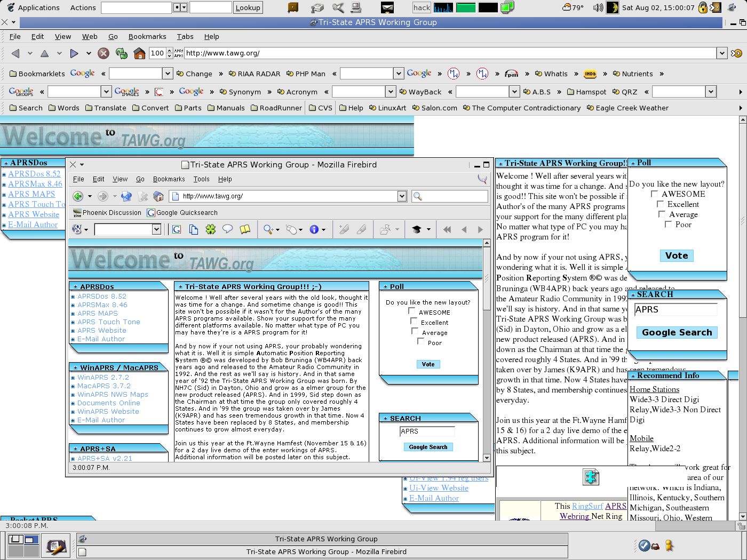Screen dimensions: 747x560
Task: Open the Galeon URL history dropdown
Action: [722, 53]
